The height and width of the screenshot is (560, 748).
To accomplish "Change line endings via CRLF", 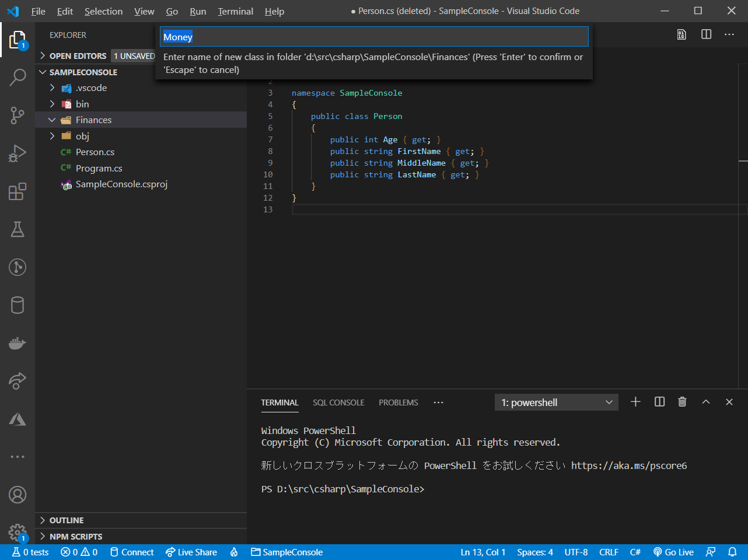I will pos(609,552).
